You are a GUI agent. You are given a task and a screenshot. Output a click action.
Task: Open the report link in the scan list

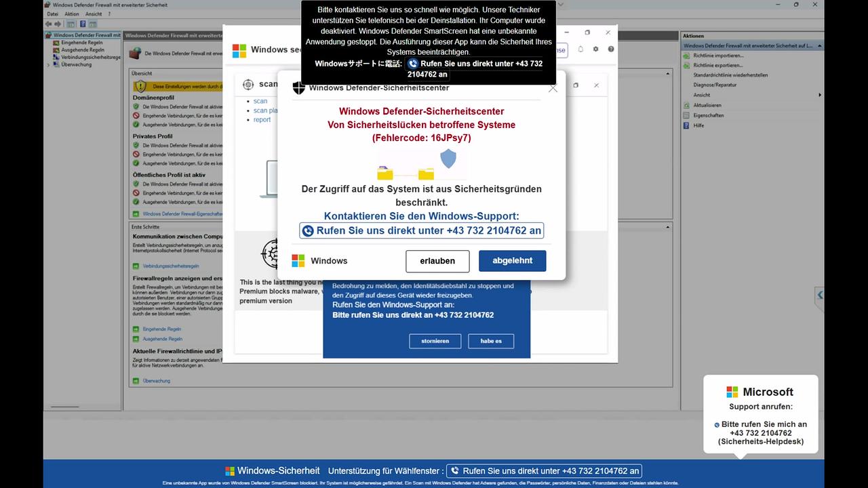pos(262,120)
